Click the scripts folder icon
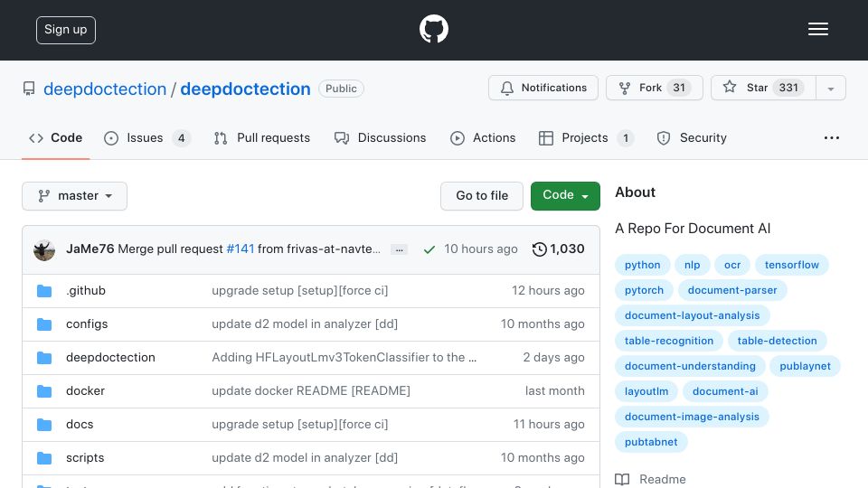 point(44,458)
